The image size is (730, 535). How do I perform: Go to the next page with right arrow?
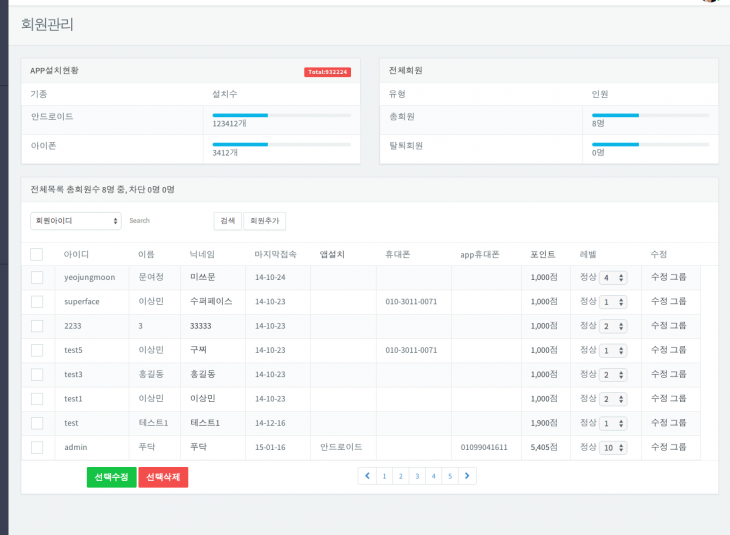(x=467, y=476)
